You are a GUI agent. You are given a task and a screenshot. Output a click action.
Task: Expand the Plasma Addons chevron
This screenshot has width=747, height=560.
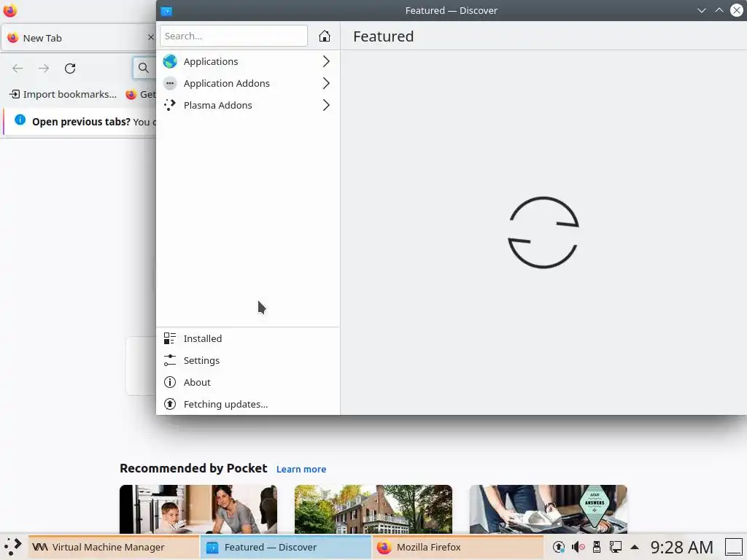(x=326, y=105)
